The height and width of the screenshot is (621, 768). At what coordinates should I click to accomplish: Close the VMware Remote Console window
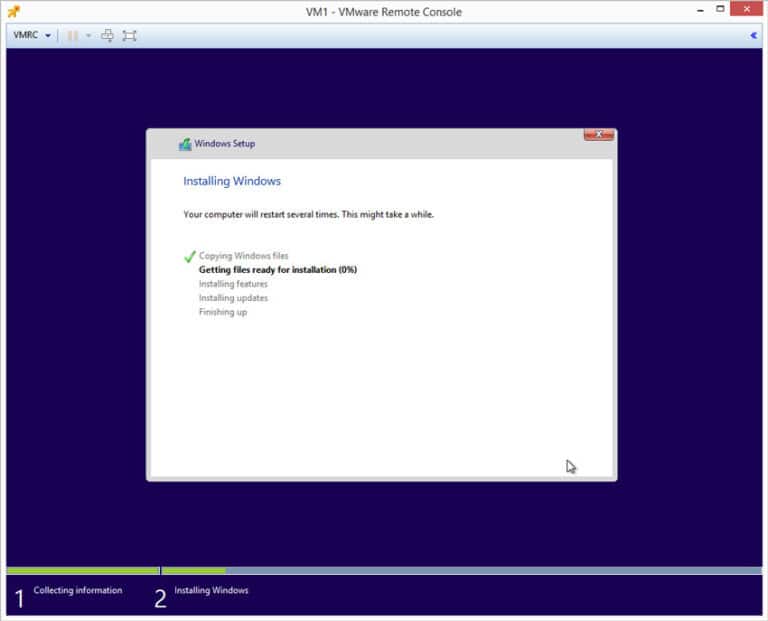[746, 9]
